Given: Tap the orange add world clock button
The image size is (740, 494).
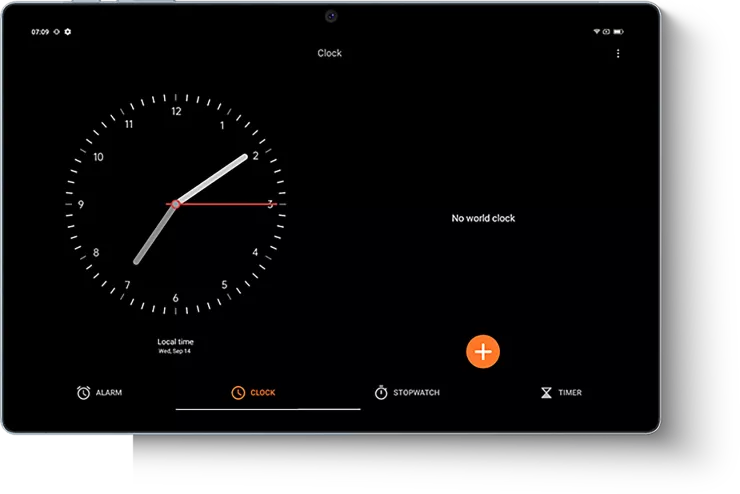Looking at the screenshot, I should click(483, 351).
